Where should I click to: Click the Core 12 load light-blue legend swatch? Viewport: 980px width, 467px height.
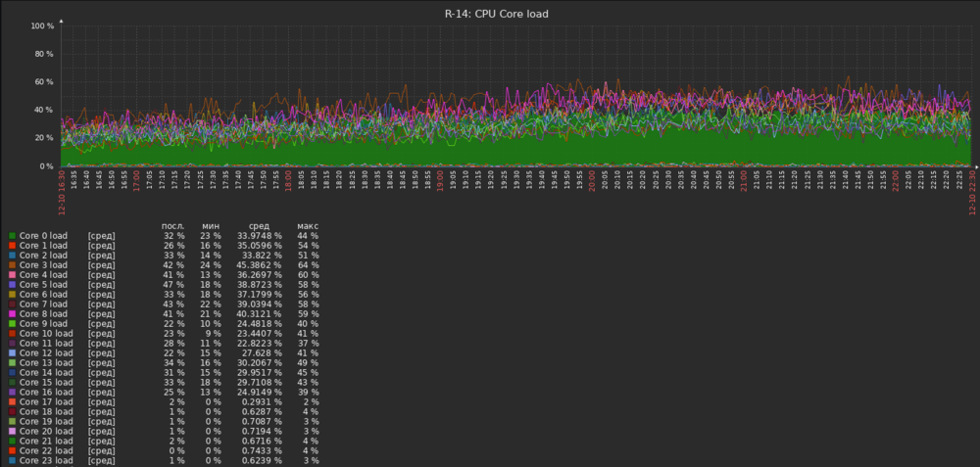[x=12, y=353]
